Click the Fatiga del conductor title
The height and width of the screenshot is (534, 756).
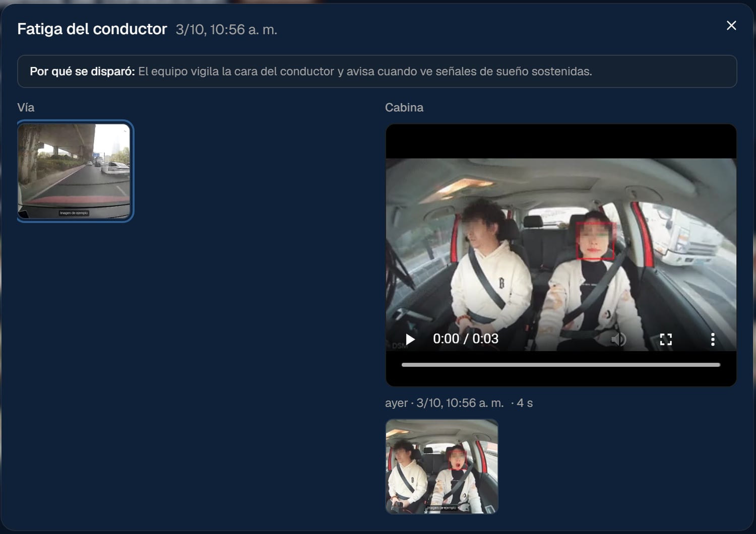click(x=92, y=29)
